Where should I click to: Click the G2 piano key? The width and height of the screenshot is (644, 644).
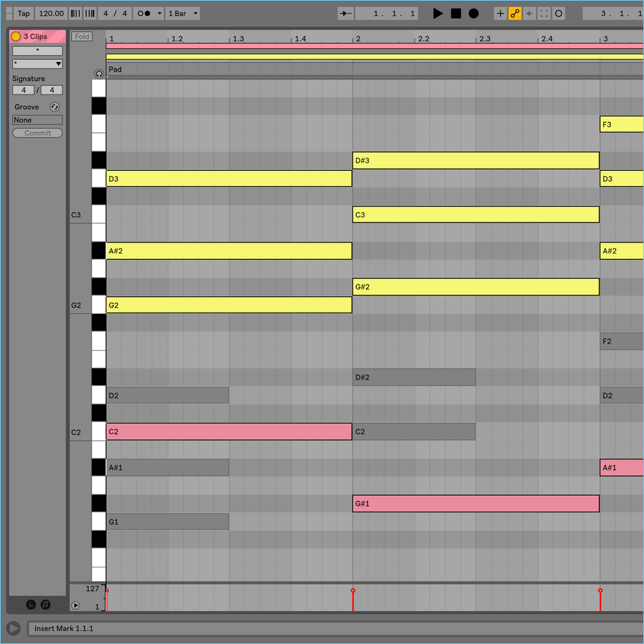point(98,305)
